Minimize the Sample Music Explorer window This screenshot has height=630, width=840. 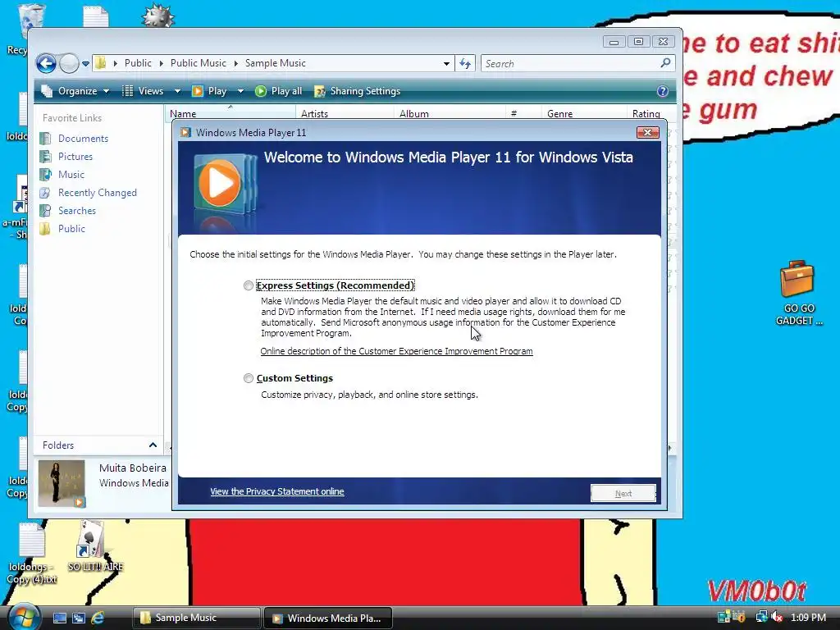[x=614, y=41]
